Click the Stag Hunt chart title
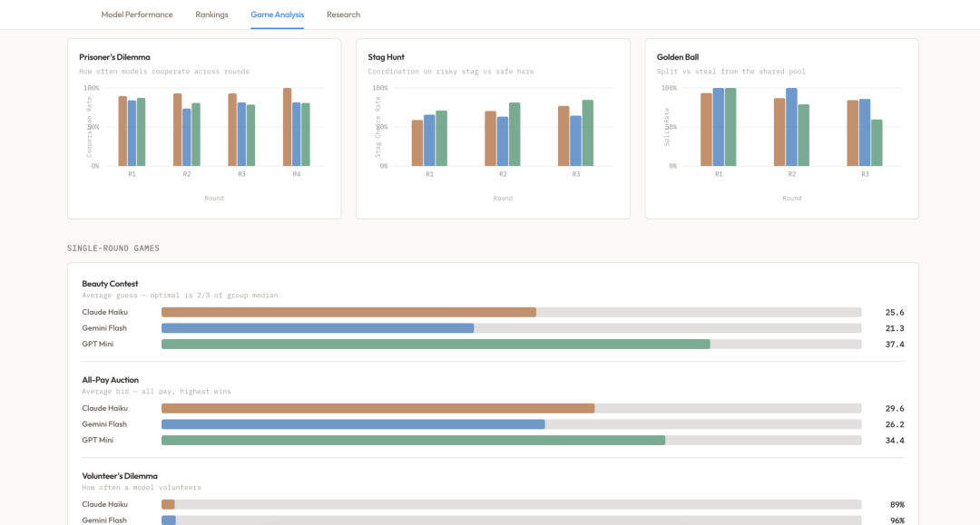980x525 pixels. [387, 57]
